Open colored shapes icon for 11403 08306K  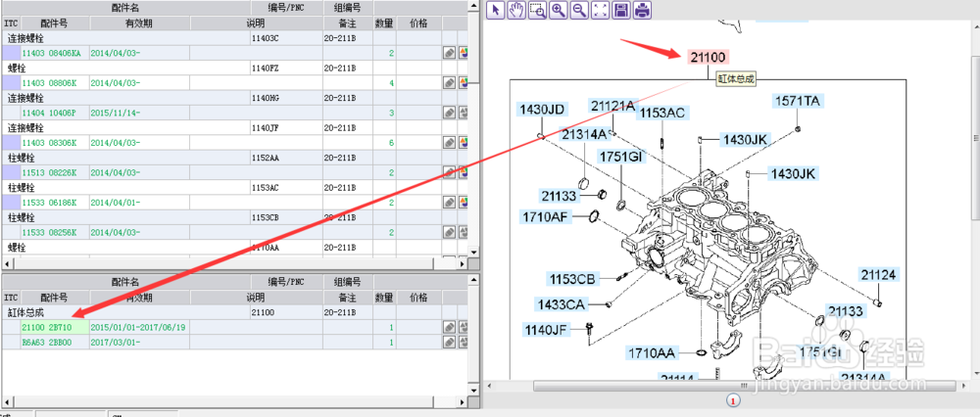[464, 143]
